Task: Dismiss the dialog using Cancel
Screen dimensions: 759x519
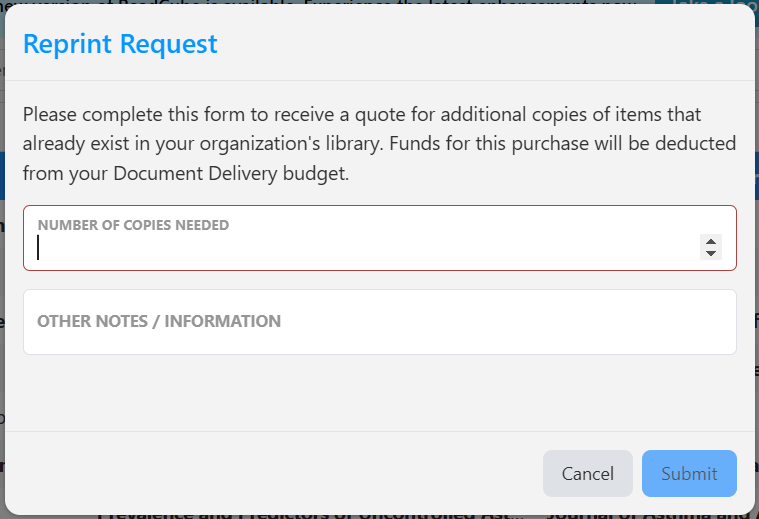Action: (x=587, y=473)
